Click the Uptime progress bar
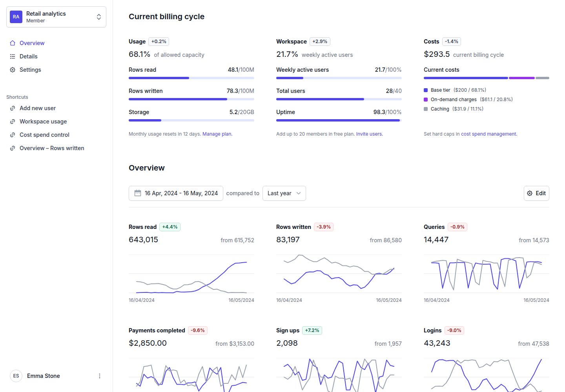565x392 pixels. 339,120
